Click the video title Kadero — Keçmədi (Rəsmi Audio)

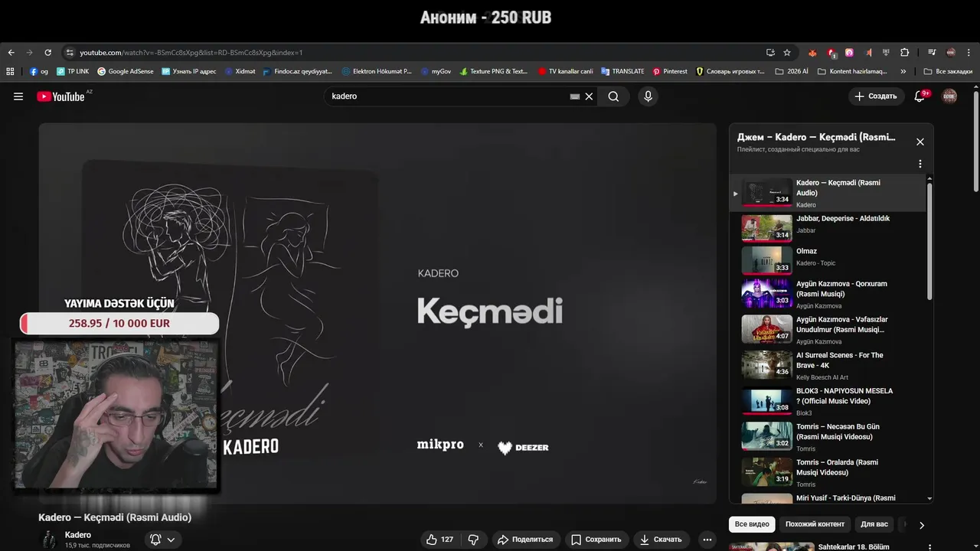click(x=115, y=517)
